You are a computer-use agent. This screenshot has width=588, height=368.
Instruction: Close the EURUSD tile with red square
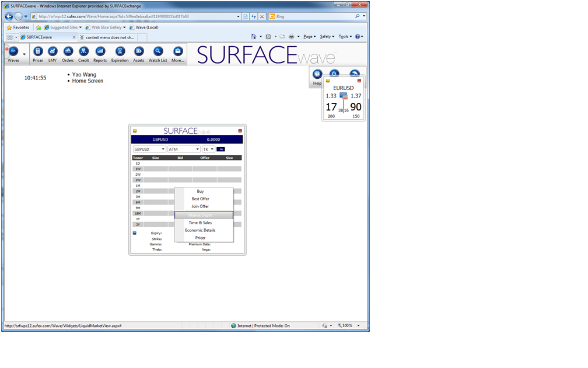[359, 81]
